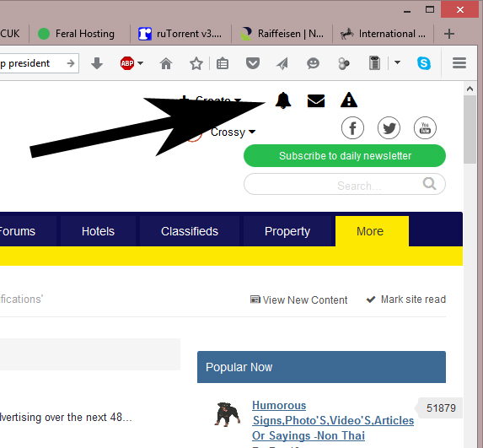This screenshot has height=448, width=483.
Task: Go to browser home page icon
Action: coord(166,64)
